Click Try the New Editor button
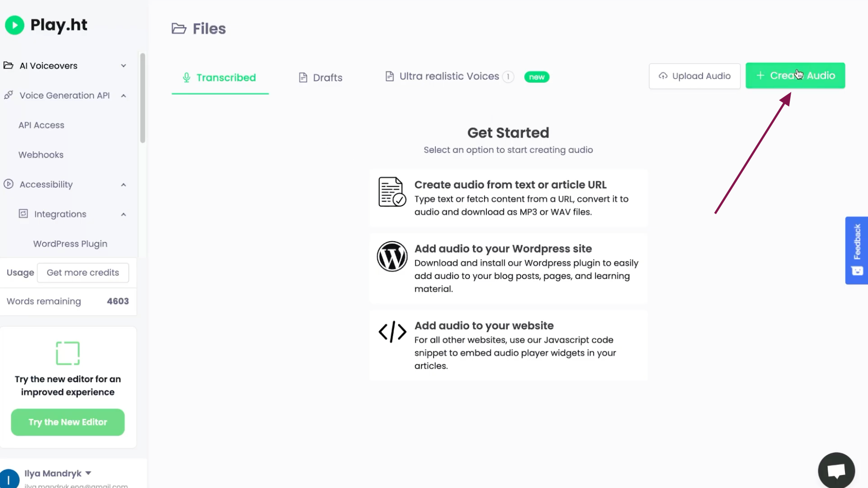This screenshot has width=868, height=488. pyautogui.click(x=68, y=422)
